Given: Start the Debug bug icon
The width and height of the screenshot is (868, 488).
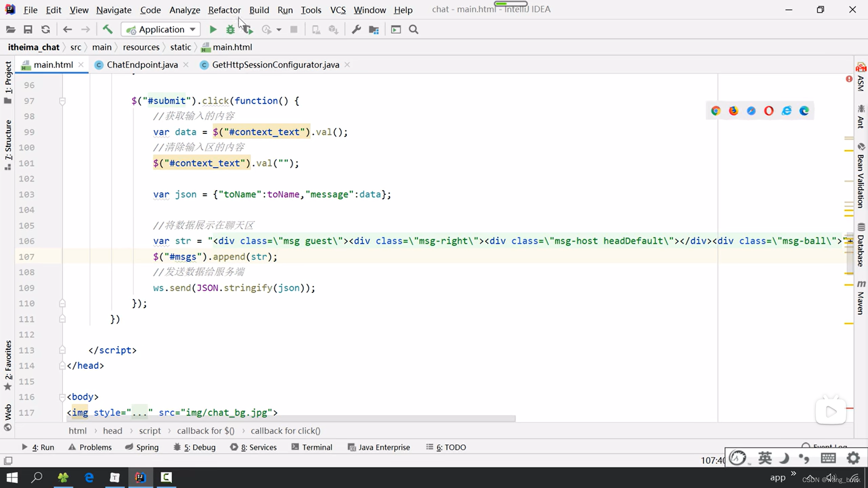Looking at the screenshot, I should (230, 29).
